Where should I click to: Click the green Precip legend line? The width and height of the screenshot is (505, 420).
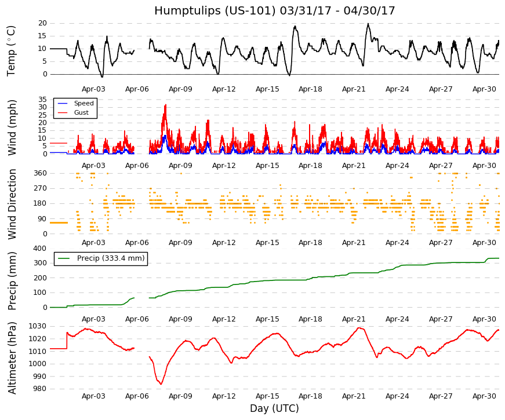coord(63,258)
